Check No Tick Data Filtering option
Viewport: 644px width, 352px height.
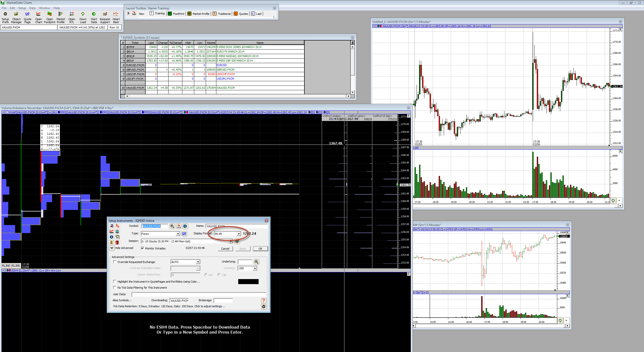click(x=115, y=288)
